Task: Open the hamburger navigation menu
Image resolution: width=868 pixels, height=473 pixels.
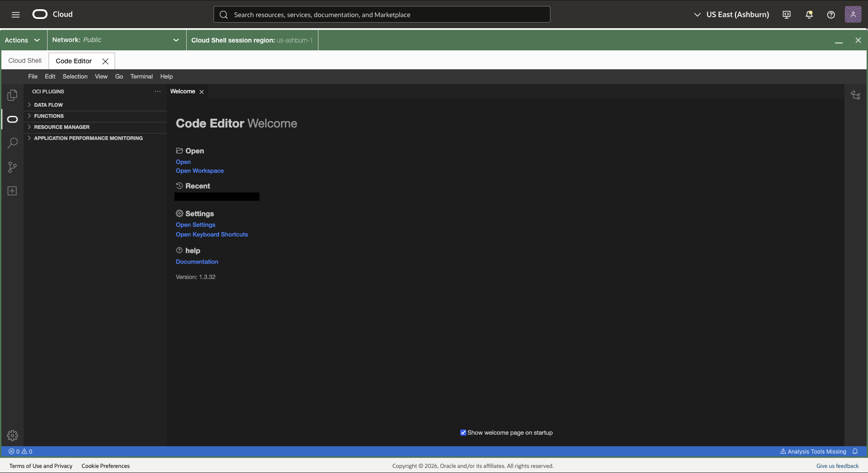Action: 16,15
